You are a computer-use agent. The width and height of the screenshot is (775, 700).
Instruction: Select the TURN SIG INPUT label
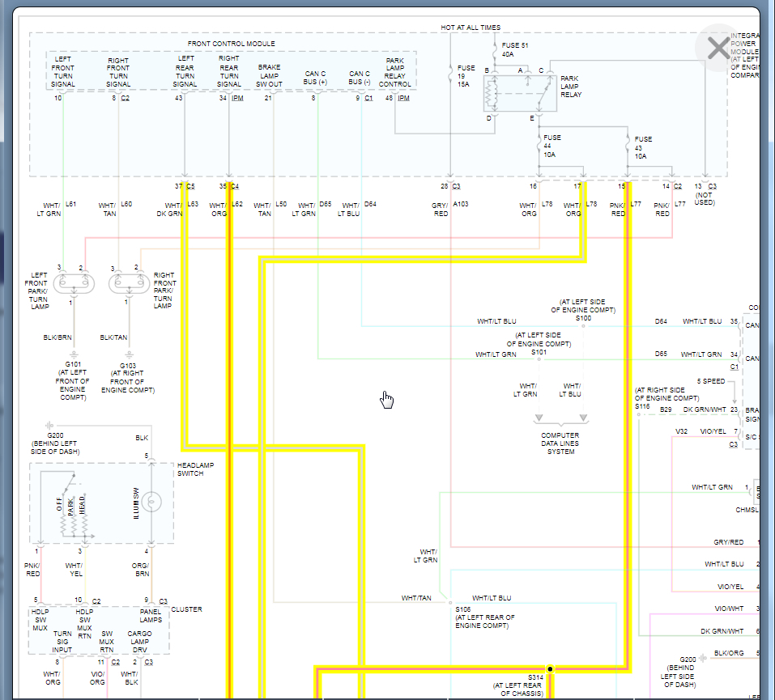(62, 641)
